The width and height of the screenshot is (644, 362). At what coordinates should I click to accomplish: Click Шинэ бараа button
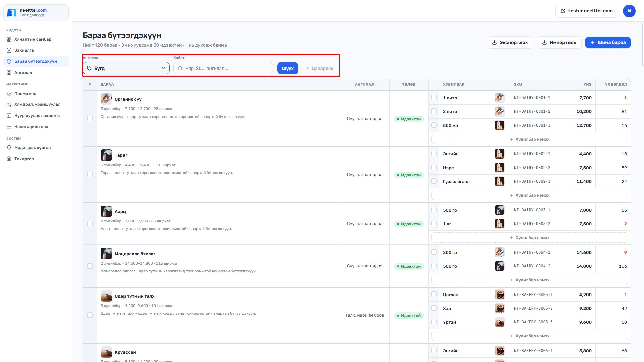608,42
